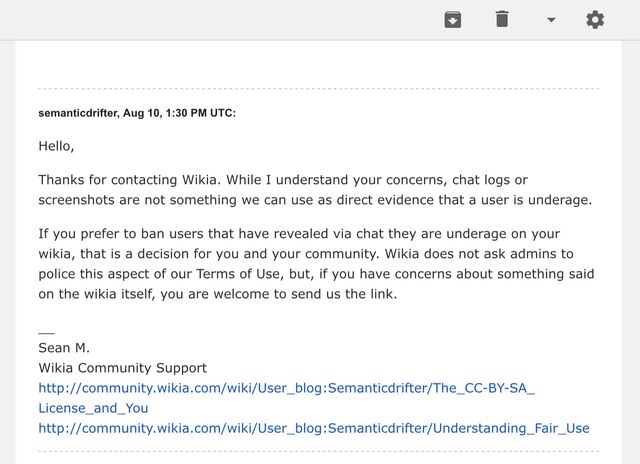Expand the more actions dropdown arrow
This screenshot has height=464, width=640.
click(551, 20)
